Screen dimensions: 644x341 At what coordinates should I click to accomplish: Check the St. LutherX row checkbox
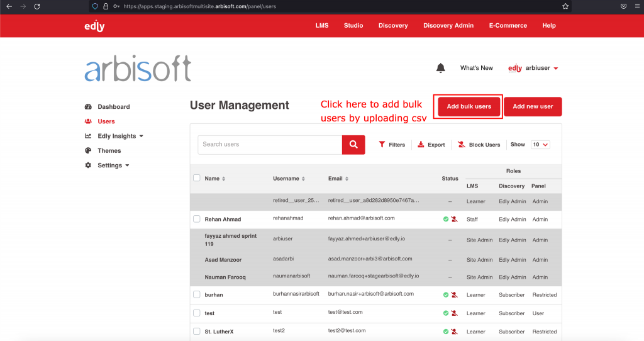(197, 331)
